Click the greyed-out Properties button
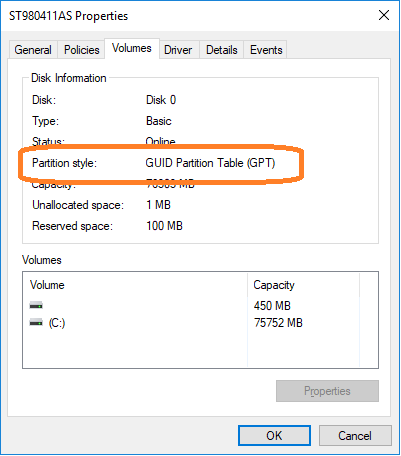Image resolution: width=401 pixels, height=456 pixels. tap(327, 391)
